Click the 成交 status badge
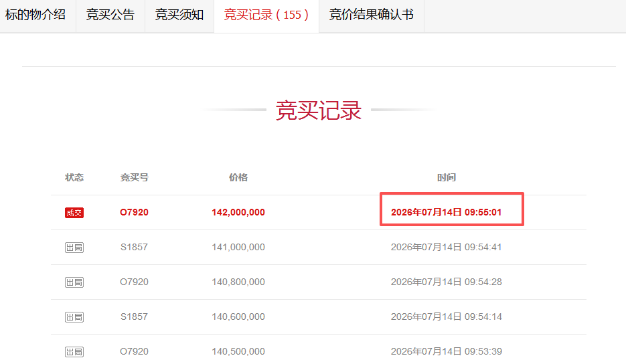This screenshot has width=626, height=364. (74, 213)
